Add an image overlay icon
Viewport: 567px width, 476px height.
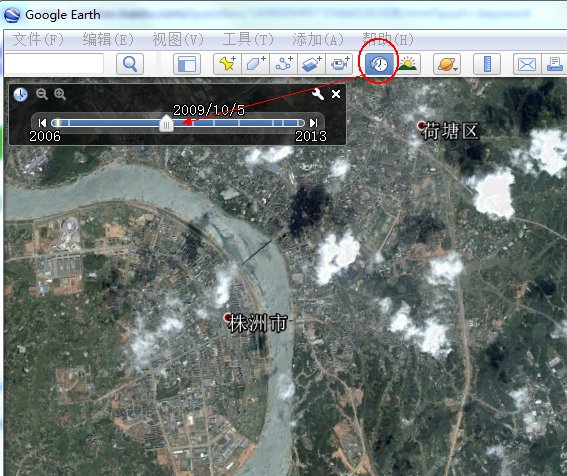click(x=312, y=64)
